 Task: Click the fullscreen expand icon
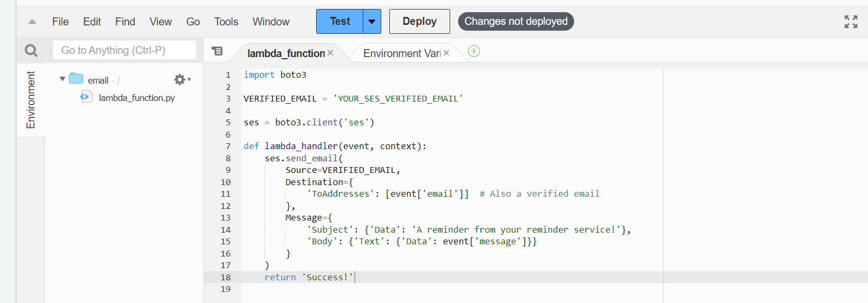(851, 22)
